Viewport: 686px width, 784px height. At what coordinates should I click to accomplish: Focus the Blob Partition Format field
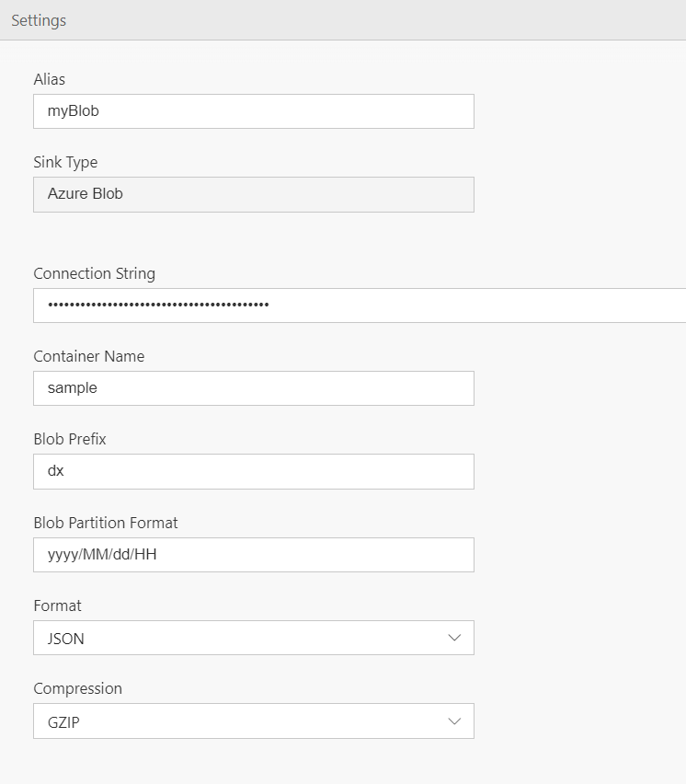click(254, 555)
